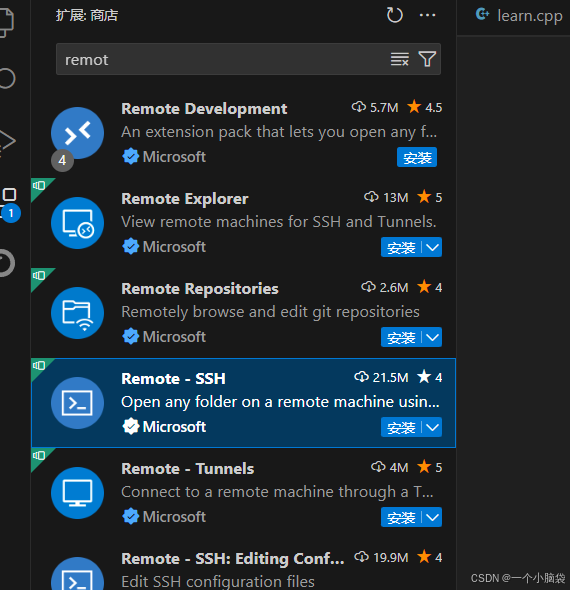Open the Remote Explorer extension title
Viewport: 570px width, 590px height.
(x=185, y=199)
